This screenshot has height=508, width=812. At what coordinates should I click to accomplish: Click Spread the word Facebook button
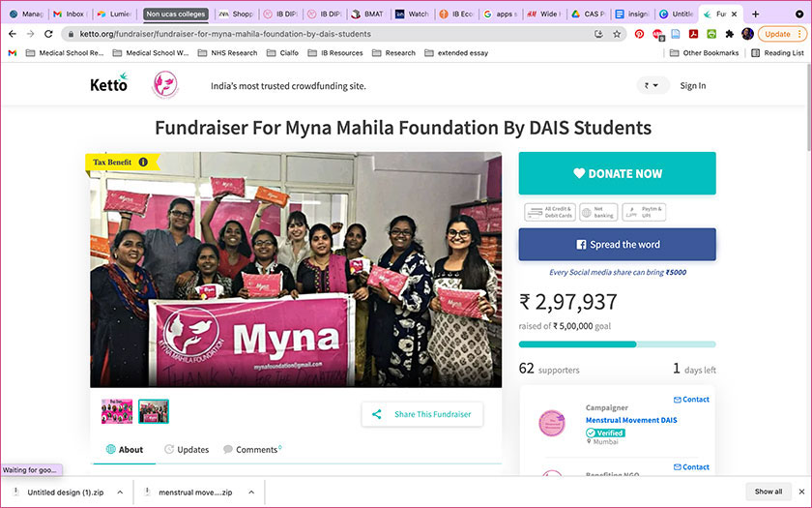(618, 245)
